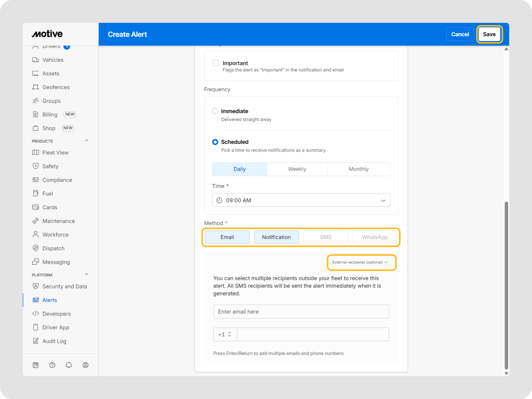Switch to Monthly schedule tab

coord(358,169)
